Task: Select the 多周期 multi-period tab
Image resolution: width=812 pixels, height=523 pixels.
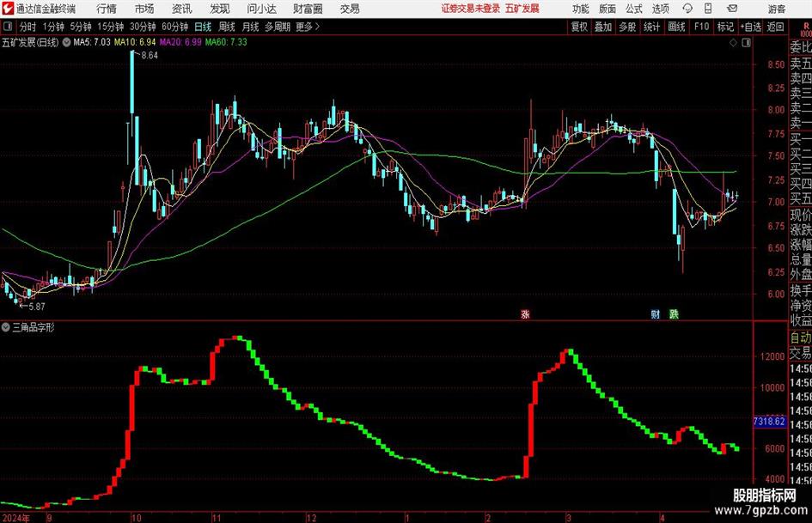Action: [x=278, y=27]
